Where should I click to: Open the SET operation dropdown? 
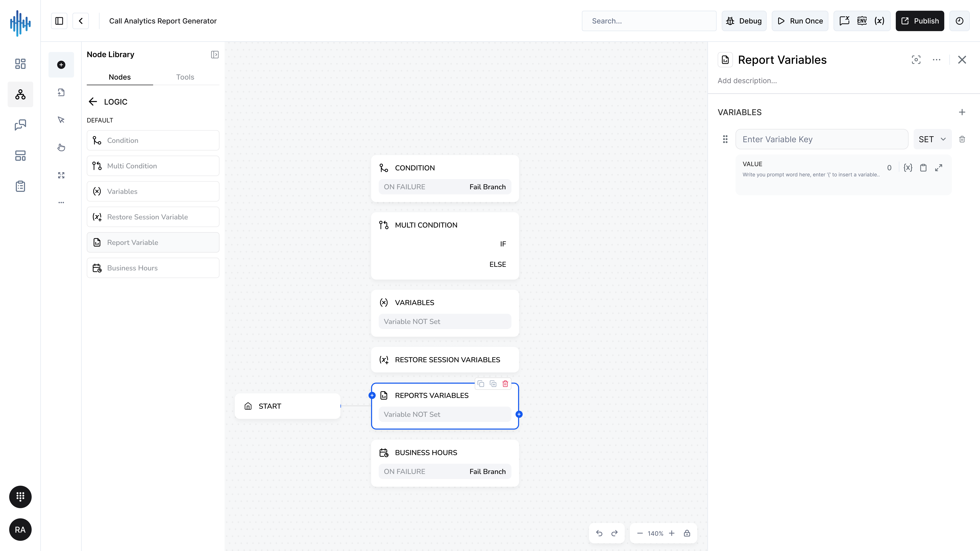pos(932,139)
